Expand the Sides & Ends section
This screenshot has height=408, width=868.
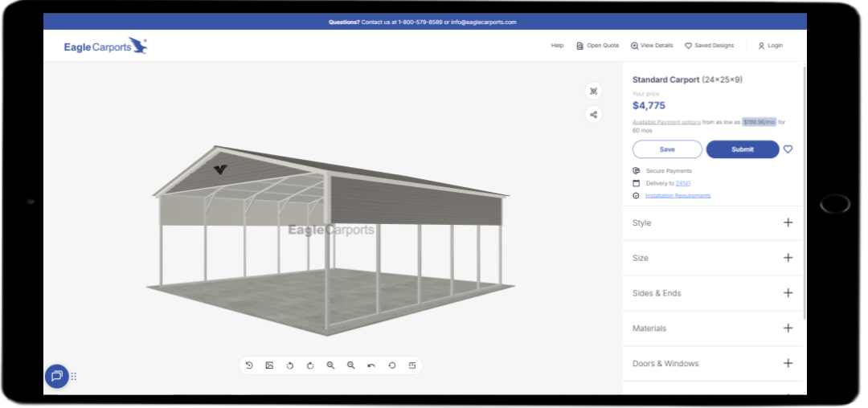click(713, 293)
